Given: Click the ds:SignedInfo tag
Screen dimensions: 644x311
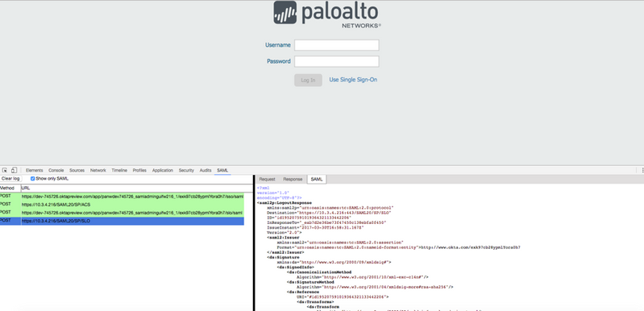Looking at the screenshot, I should 295,267.
